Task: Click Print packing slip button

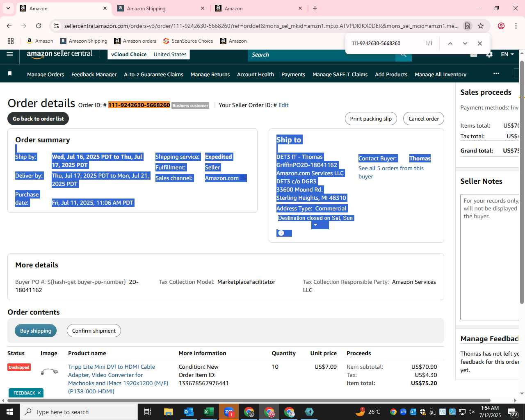Action: 371,119
